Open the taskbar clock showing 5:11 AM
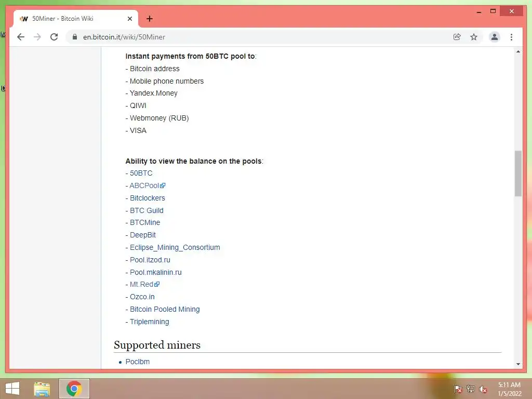 pos(509,389)
